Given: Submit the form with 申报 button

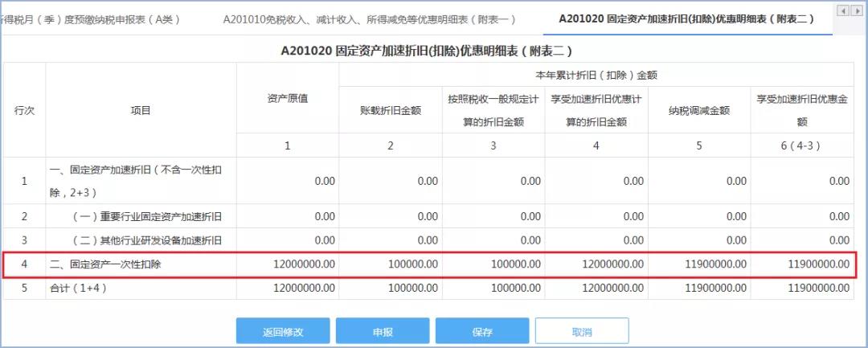Looking at the screenshot, I should (383, 331).
